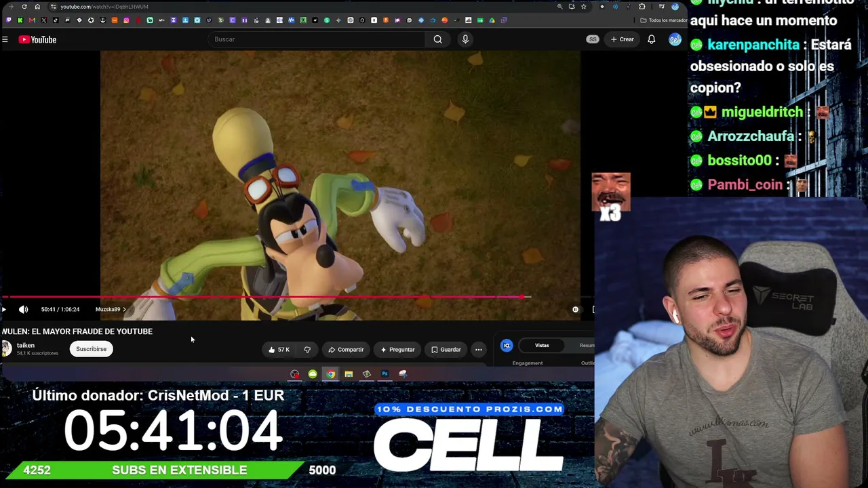Open File Explorer from the taskbar
This screenshot has height=488, width=868.
(349, 374)
